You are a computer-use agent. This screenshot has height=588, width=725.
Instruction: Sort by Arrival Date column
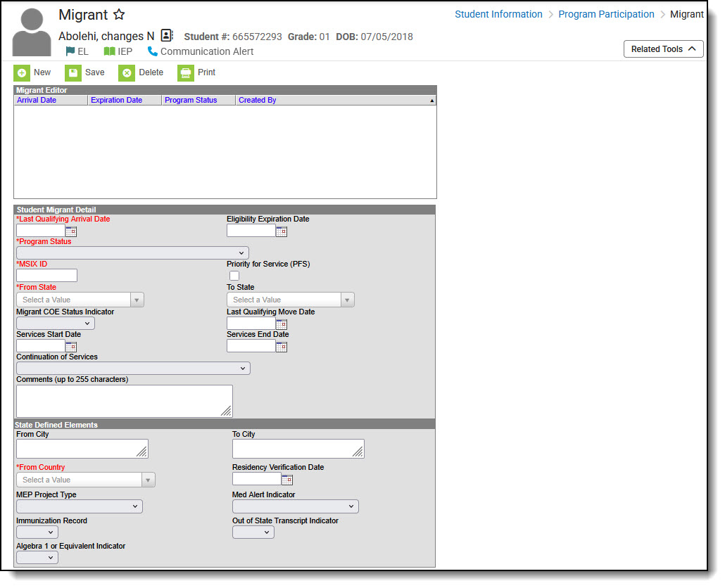(37, 101)
